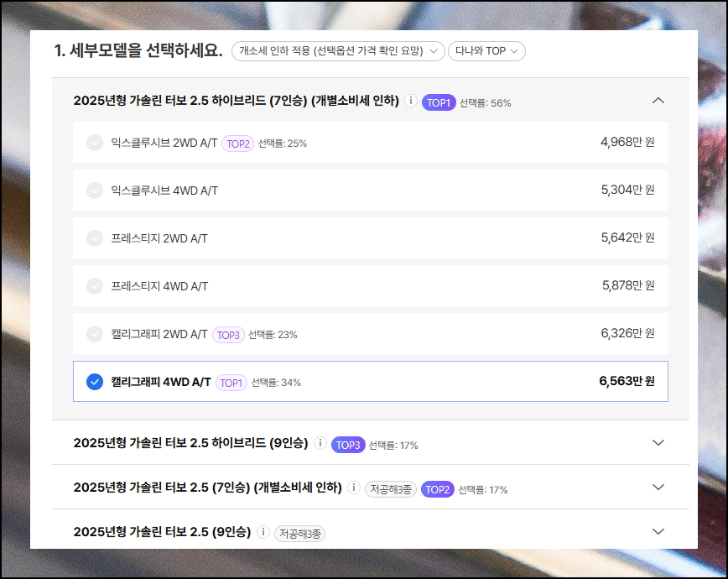
Task: Click 저공해3종 badge on 터보 2.5 (7인승) row
Action: [391, 489]
